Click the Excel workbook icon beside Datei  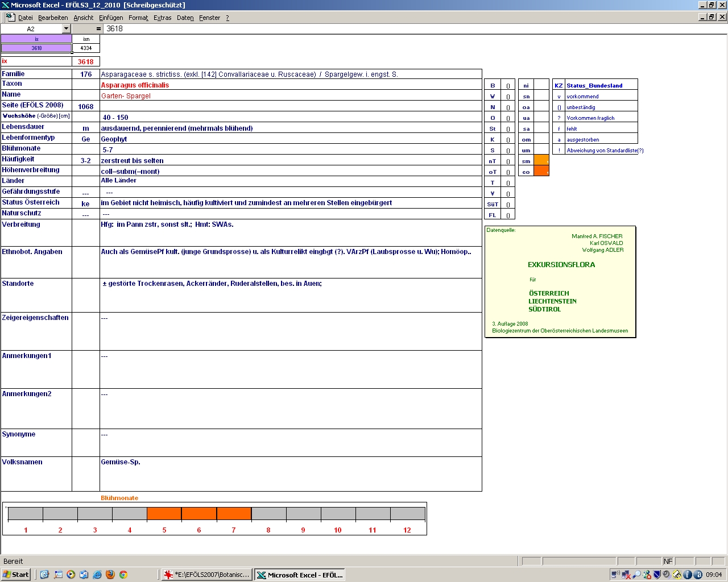10,18
